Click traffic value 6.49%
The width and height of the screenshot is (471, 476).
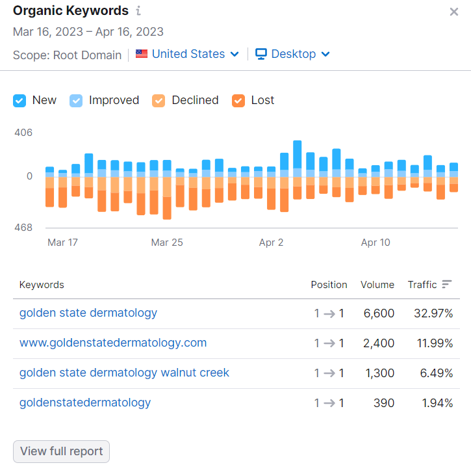pos(437,373)
